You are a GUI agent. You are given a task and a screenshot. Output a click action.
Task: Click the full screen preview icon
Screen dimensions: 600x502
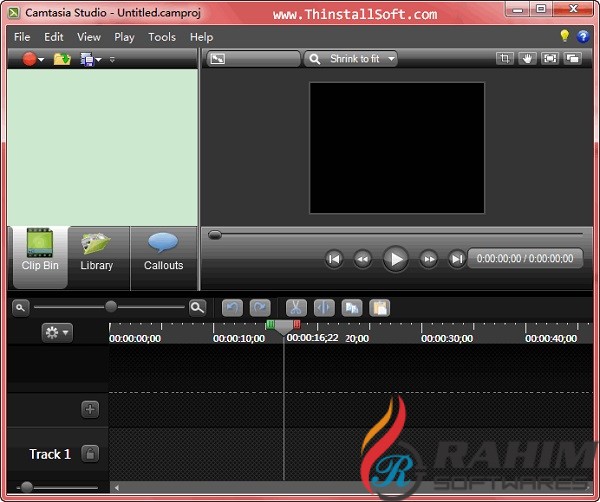click(550, 59)
